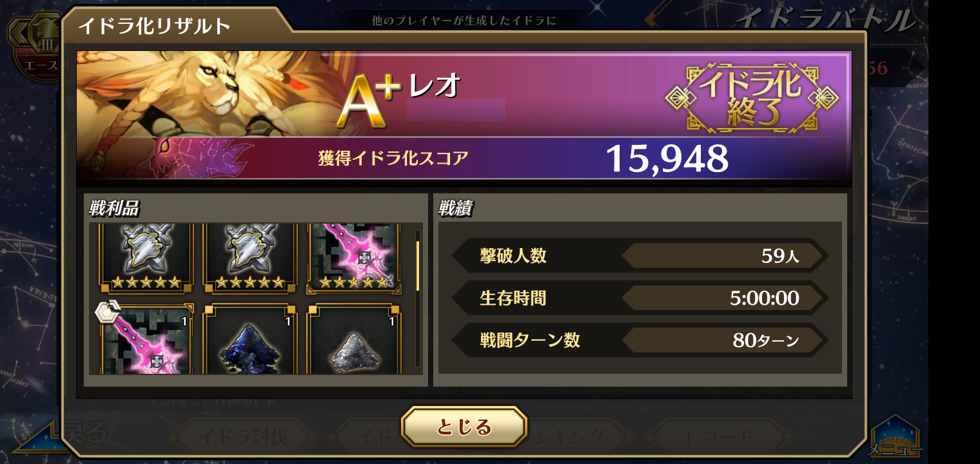Switch to the レコード tab
Screen dimensions: 980x464
click(x=719, y=437)
